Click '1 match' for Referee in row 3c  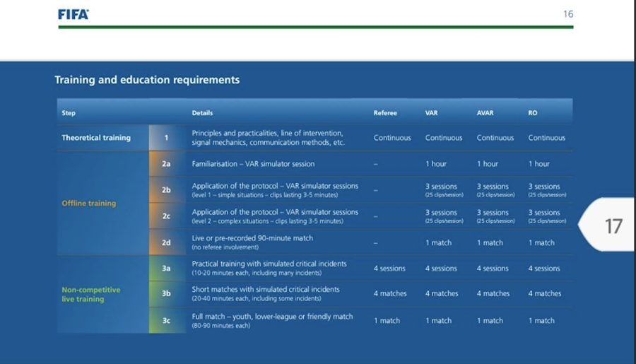(387, 321)
